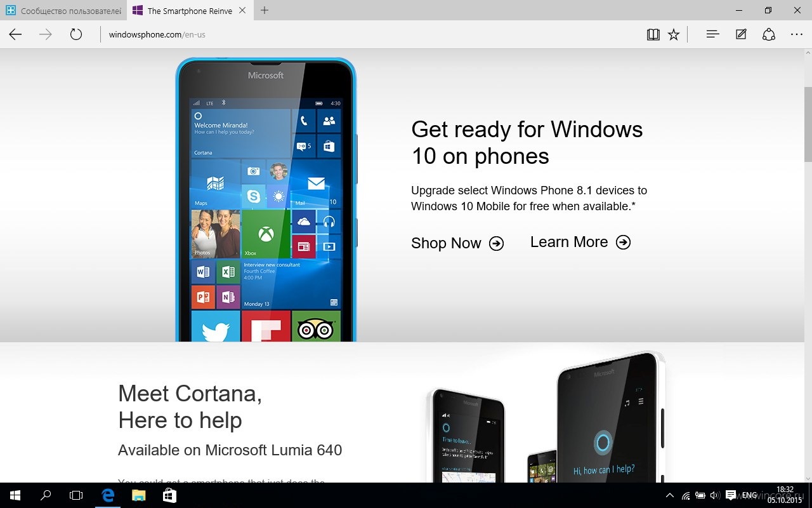Click the address bar URL
The image size is (812, 508).
pyautogui.click(x=157, y=35)
